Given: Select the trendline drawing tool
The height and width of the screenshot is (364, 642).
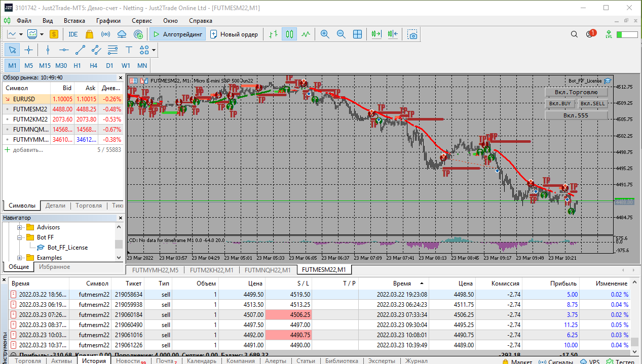Looking at the screenshot, I should click(80, 50).
